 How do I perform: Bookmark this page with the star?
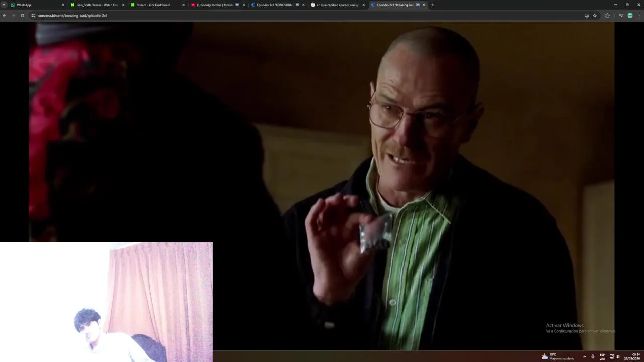[595, 15]
